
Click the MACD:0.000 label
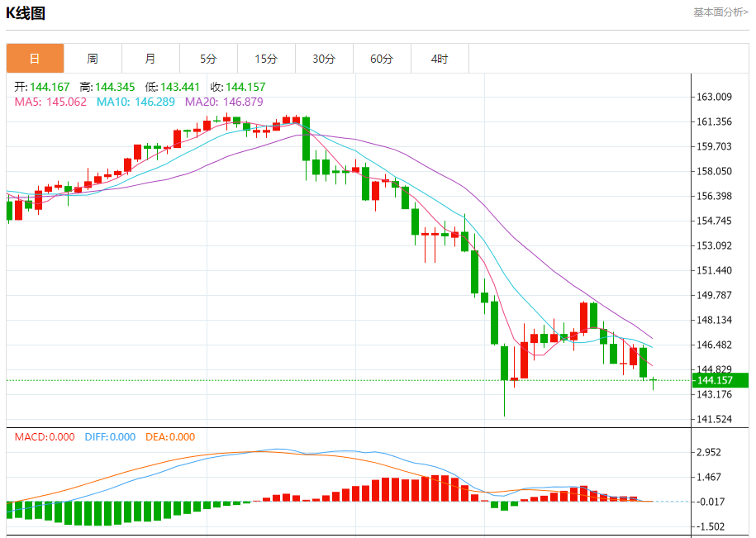[x=45, y=436]
